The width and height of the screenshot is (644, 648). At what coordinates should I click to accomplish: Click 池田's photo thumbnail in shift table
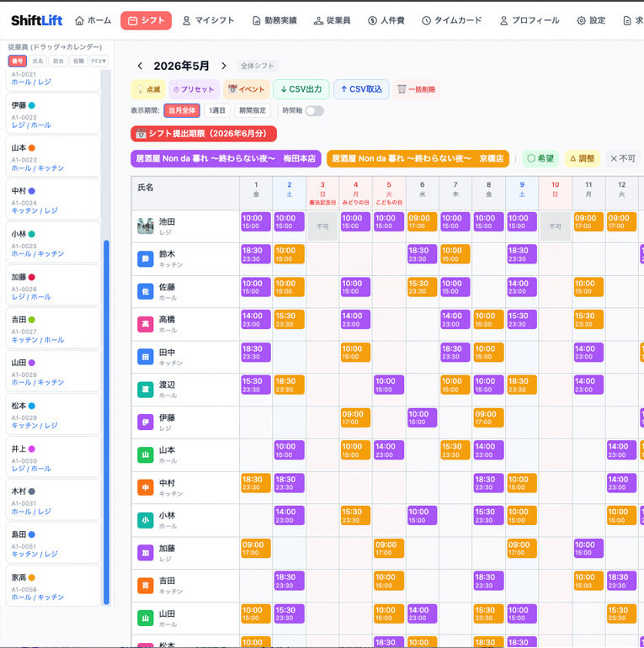pyautogui.click(x=146, y=226)
